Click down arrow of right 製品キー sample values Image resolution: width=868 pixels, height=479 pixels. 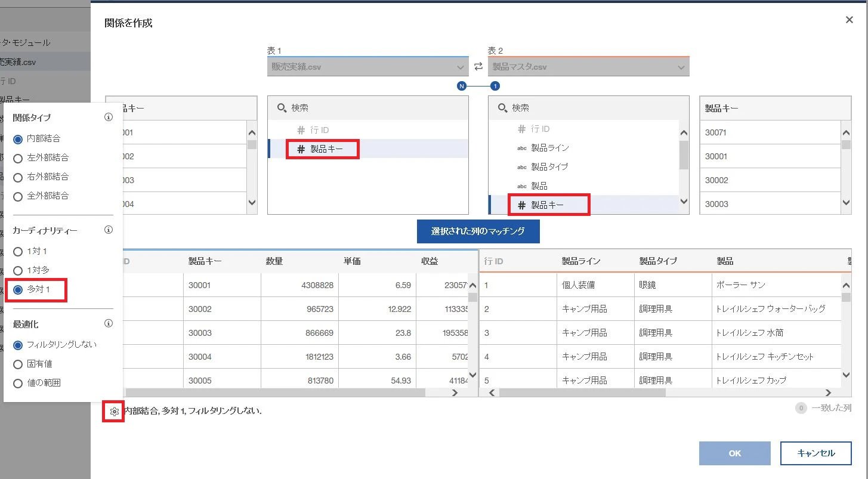[846, 203]
